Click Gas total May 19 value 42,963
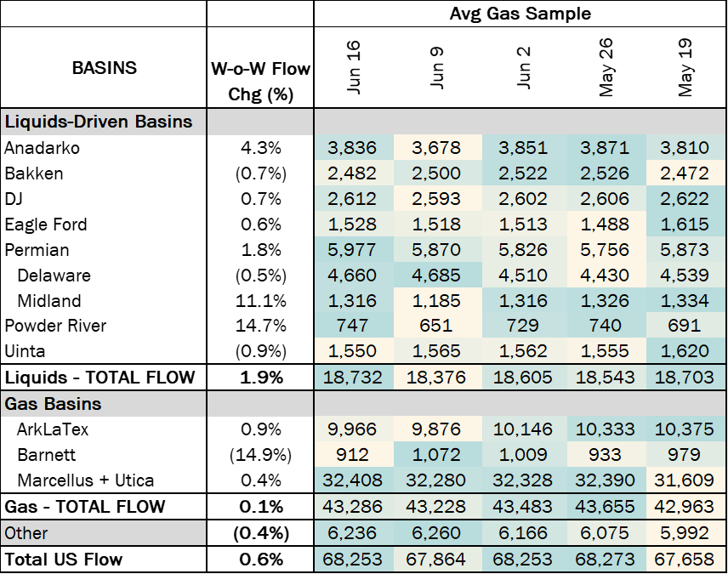The height and width of the screenshot is (574, 728). [685, 506]
